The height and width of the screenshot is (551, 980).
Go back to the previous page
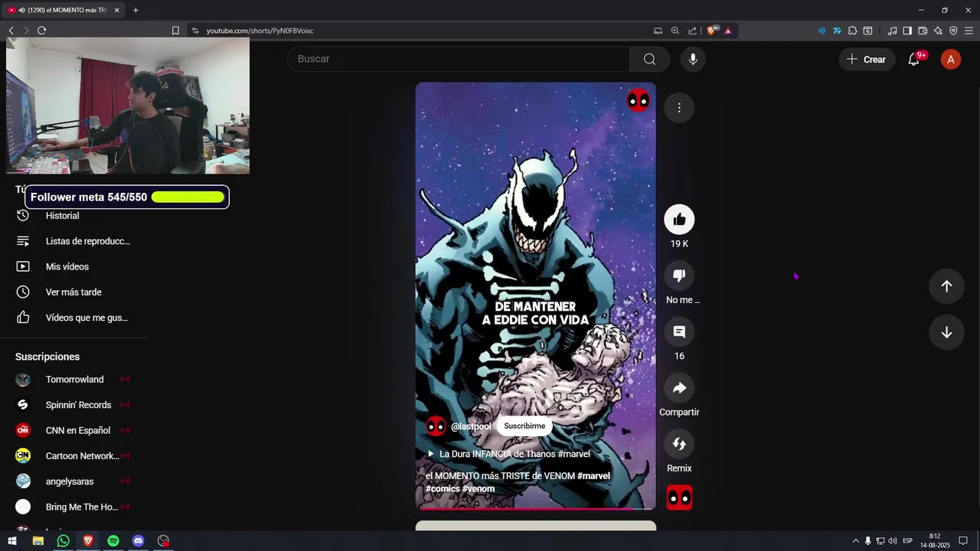click(x=11, y=31)
